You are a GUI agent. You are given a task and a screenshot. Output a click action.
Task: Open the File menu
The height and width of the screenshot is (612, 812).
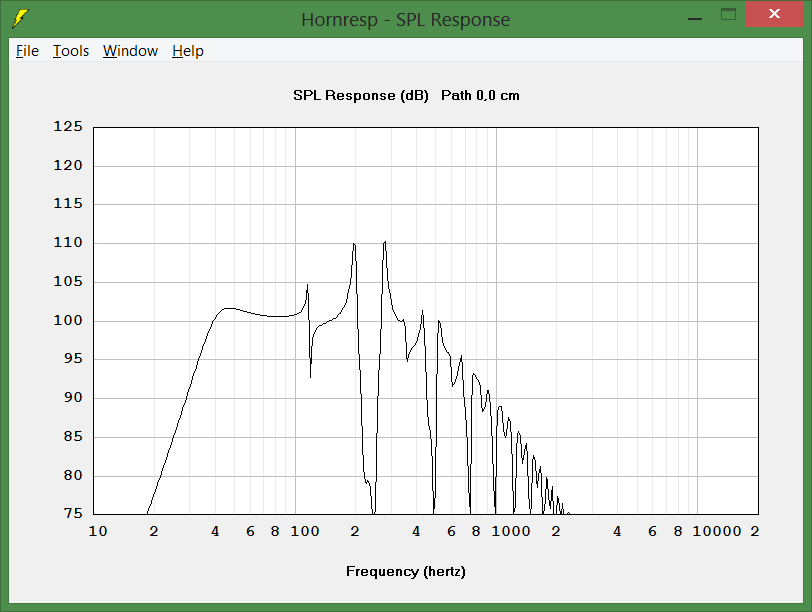click(27, 51)
